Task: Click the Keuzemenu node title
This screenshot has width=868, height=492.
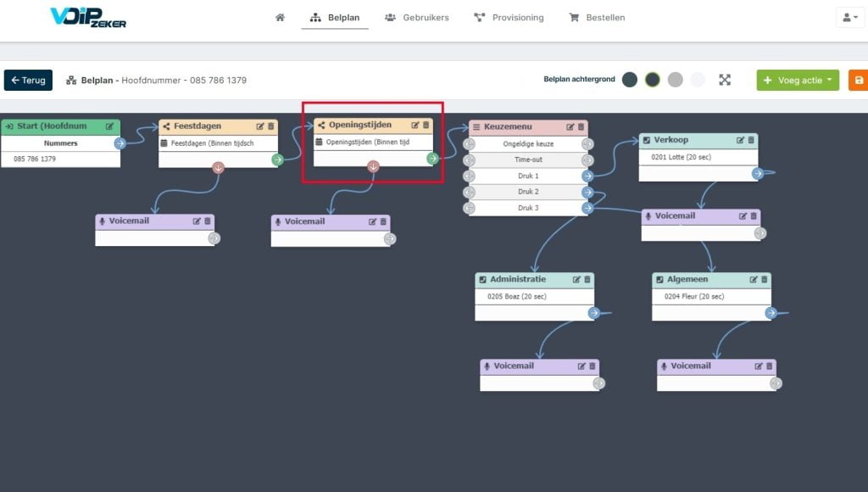Action: coord(508,127)
